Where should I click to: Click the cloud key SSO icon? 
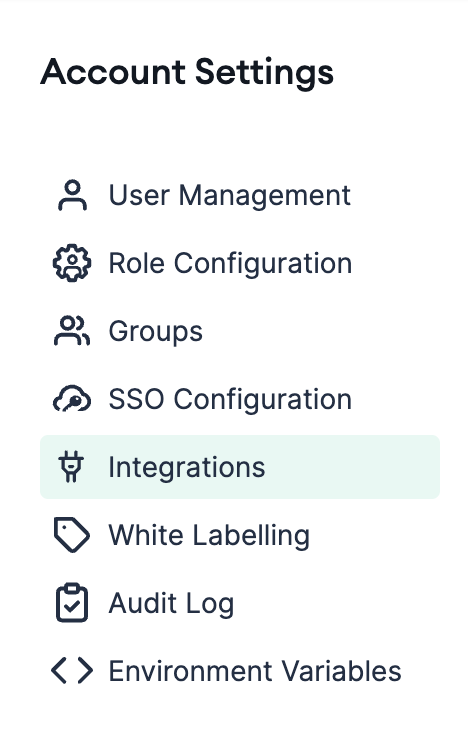click(72, 399)
